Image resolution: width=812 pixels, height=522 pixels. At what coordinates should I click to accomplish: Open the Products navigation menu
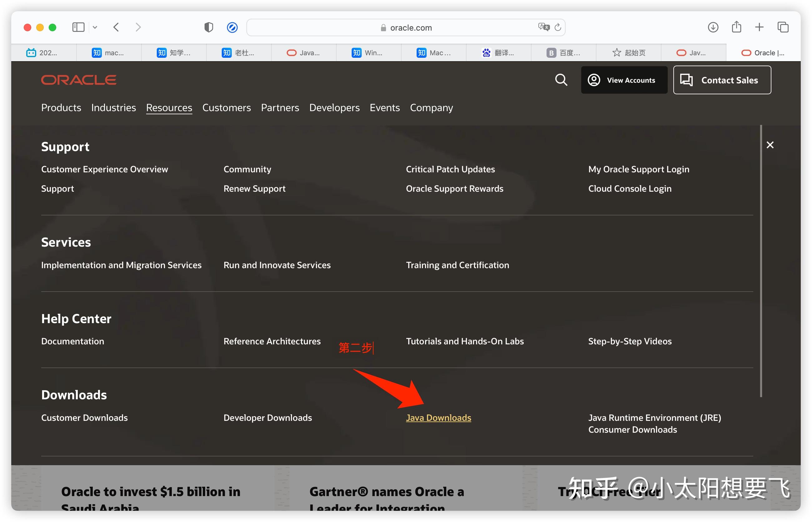[x=61, y=107]
